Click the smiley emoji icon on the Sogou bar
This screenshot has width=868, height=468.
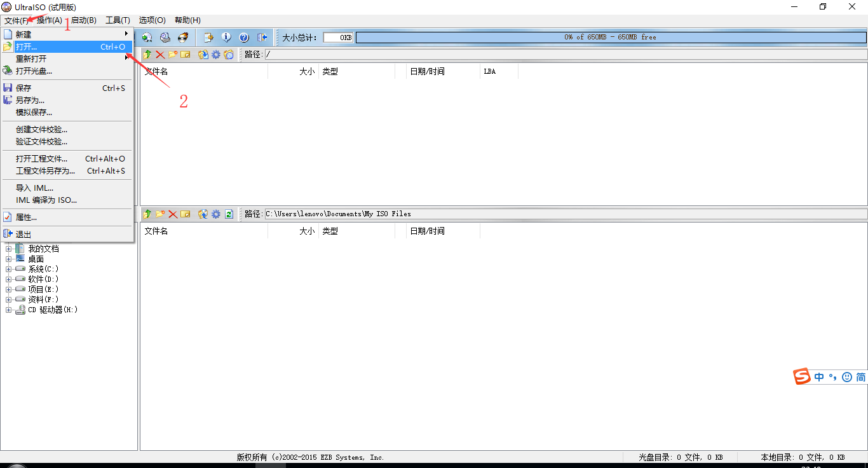[847, 377]
